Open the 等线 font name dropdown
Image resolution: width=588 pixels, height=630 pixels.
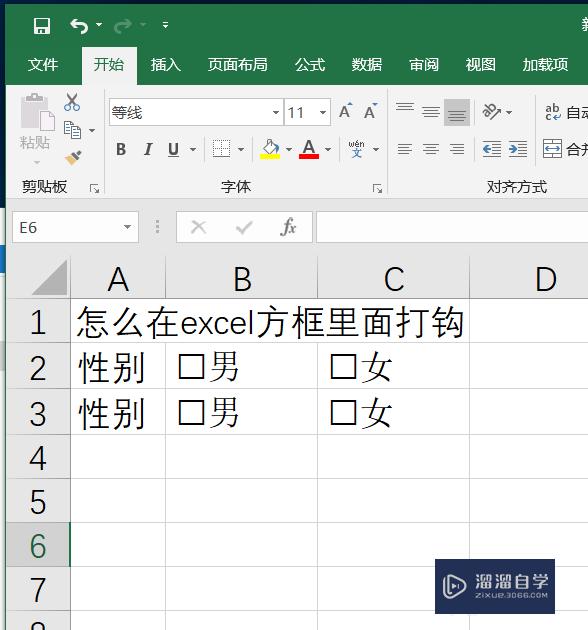[276, 112]
